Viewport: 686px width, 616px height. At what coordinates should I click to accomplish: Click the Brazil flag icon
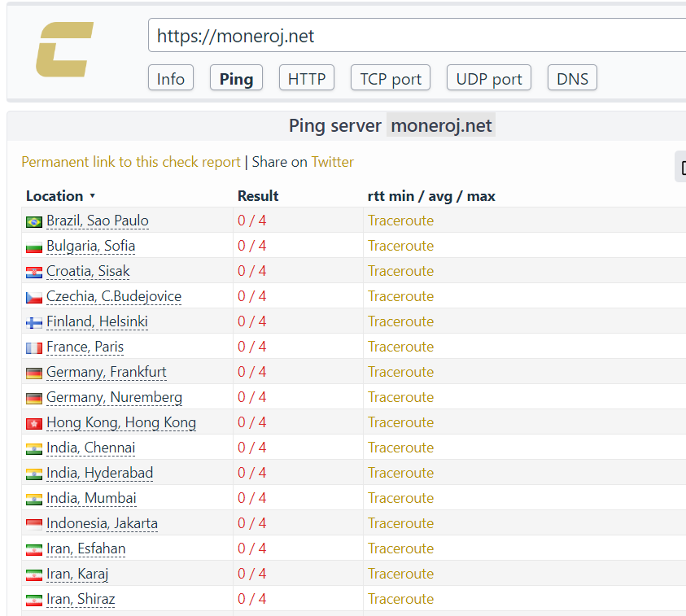[x=34, y=221]
